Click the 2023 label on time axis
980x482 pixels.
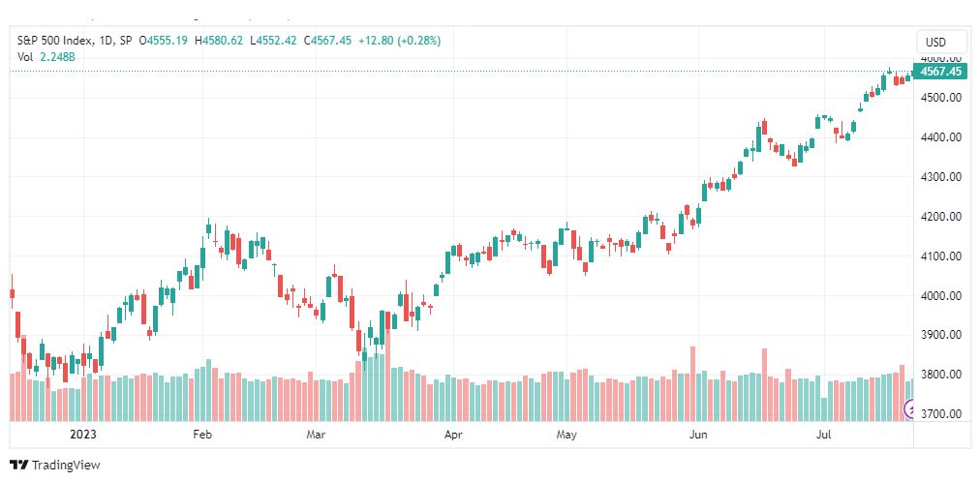click(x=83, y=434)
